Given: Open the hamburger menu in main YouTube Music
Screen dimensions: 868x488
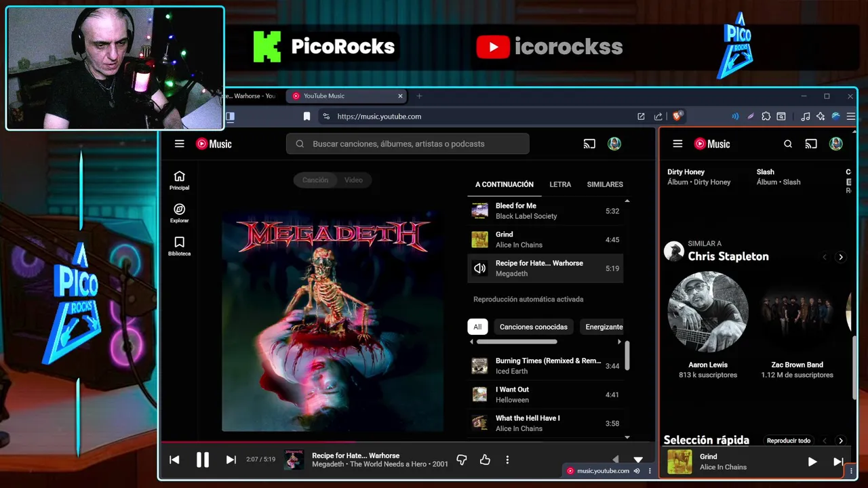Looking at the screenshot, I should click(179, 144).
